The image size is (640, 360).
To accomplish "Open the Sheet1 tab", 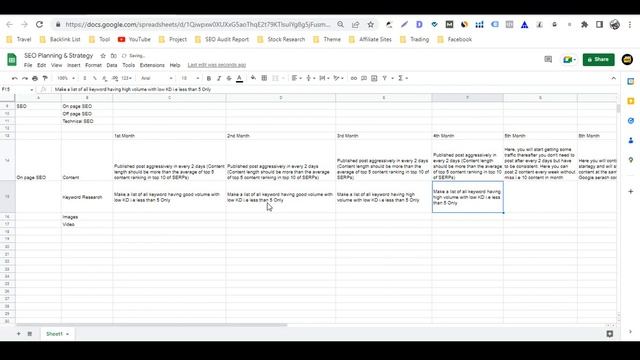I will [x=57, y=334].
